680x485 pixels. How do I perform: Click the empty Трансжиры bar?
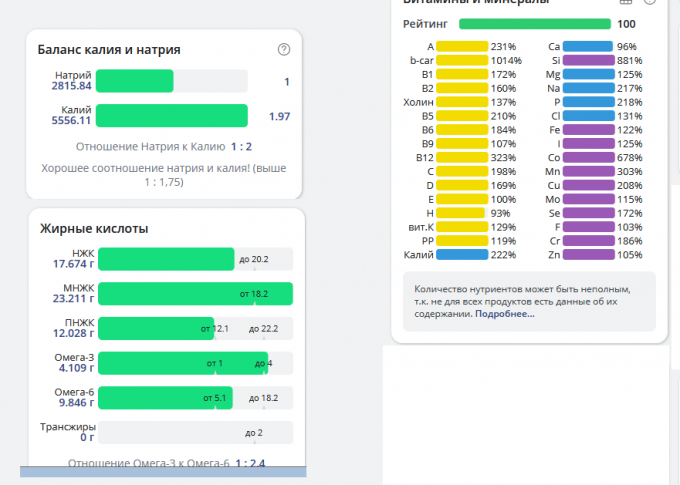(196, 433)
